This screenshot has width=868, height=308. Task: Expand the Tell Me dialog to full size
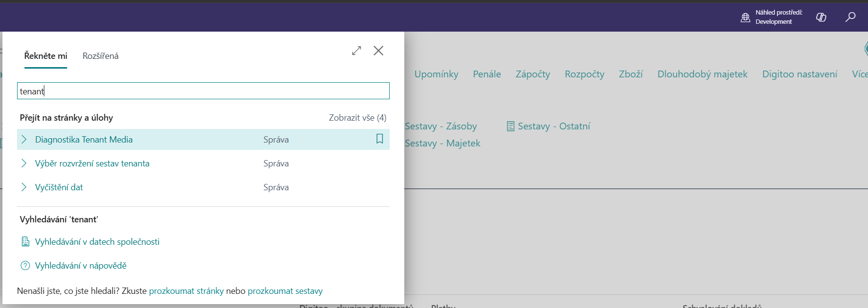pyautogui.click(x=357, y=51)
